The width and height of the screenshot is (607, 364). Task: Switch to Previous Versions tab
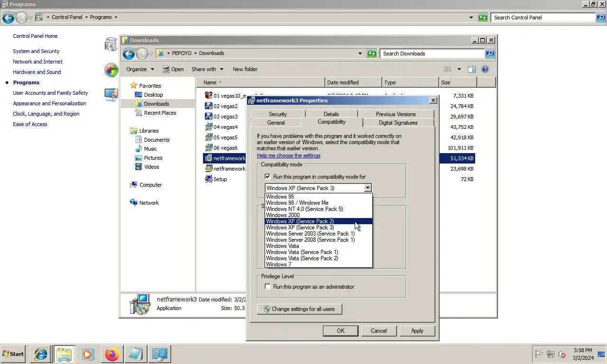(395, 114)
